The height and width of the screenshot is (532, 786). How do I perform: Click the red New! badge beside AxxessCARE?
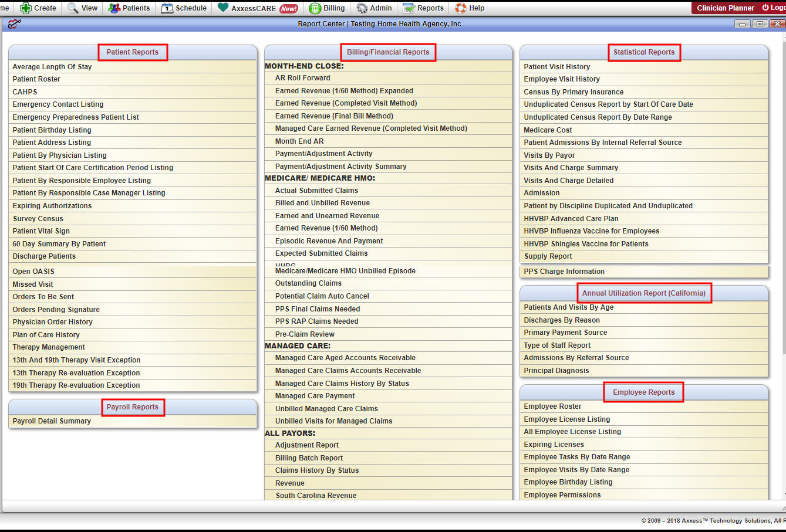[289, 9]
